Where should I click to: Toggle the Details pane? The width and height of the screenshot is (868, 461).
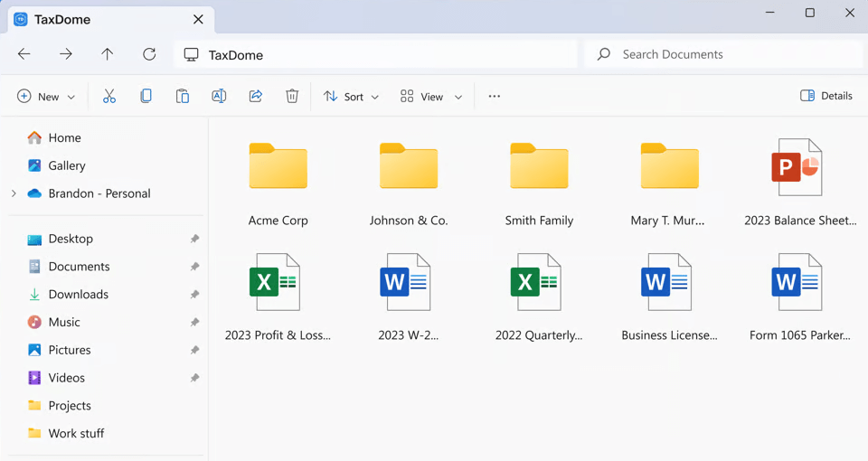point(826,96)
